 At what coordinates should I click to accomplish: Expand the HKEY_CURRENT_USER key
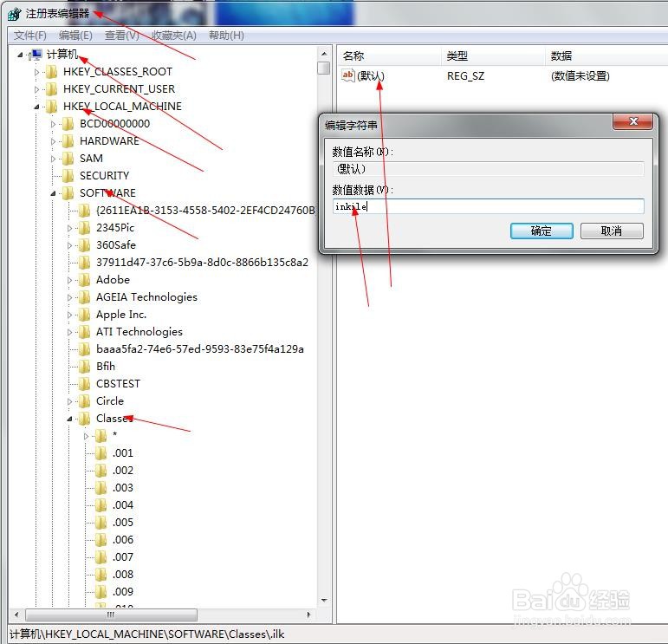point(36,89)
